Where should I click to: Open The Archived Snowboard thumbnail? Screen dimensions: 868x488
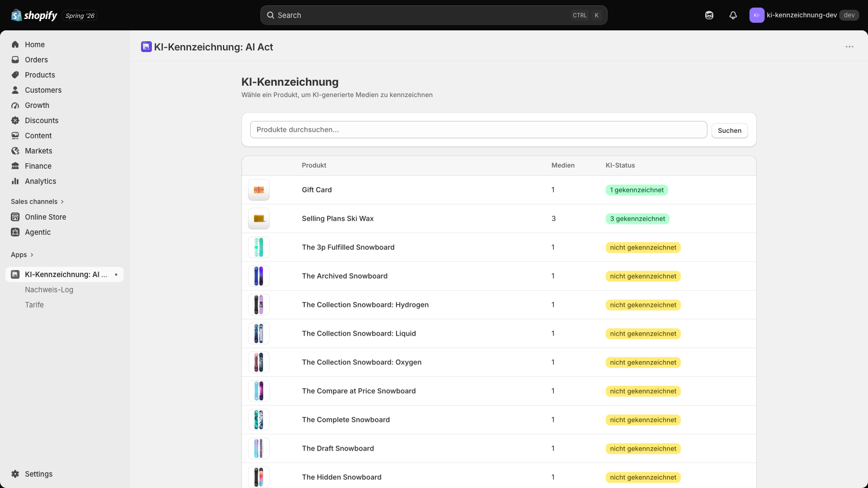(x=259, y=276)
